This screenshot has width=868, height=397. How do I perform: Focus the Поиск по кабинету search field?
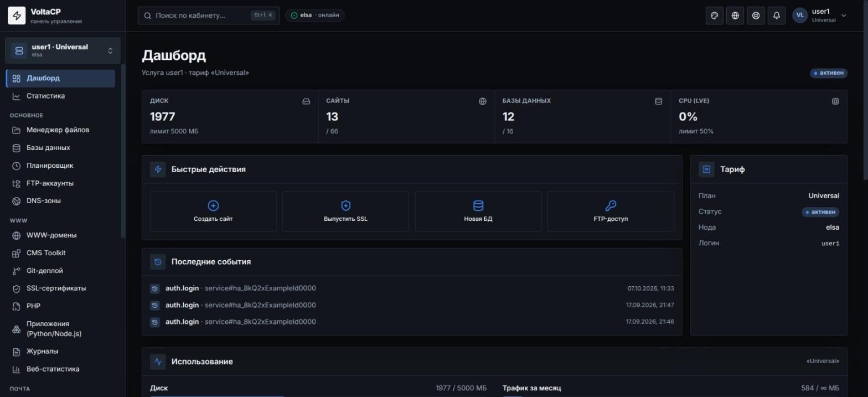(x=209, y=16)
